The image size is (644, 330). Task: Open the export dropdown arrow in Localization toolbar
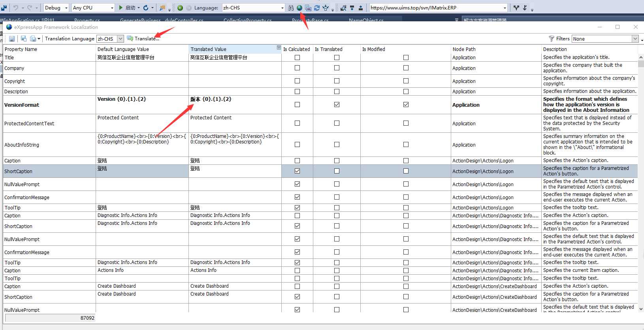pyautogui.click(x=39, y=39)
